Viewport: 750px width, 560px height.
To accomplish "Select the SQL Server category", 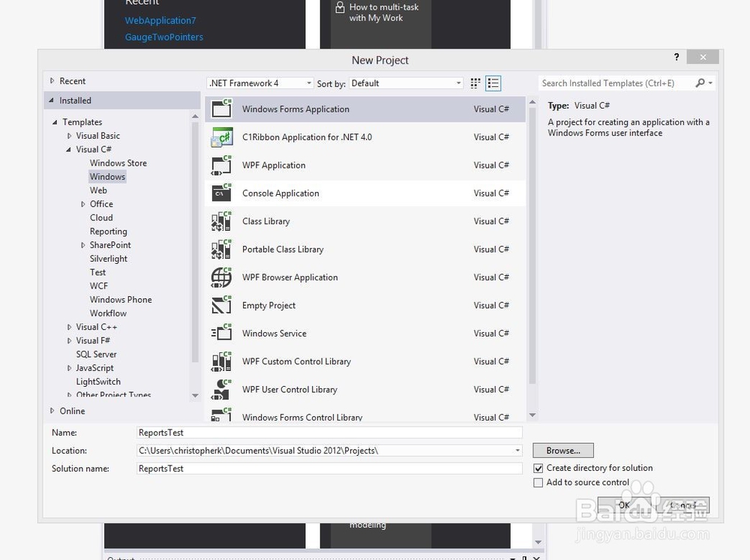I will click(96, 355).
